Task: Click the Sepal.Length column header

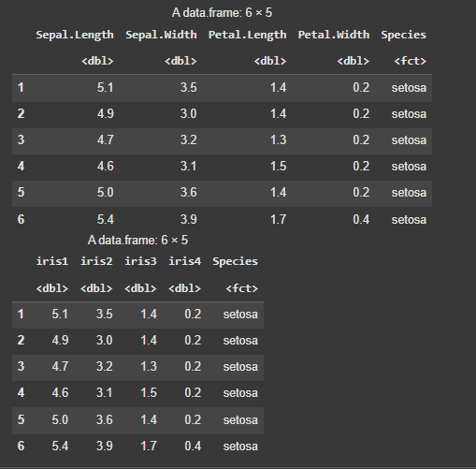Action: click(x=75, y=35)
